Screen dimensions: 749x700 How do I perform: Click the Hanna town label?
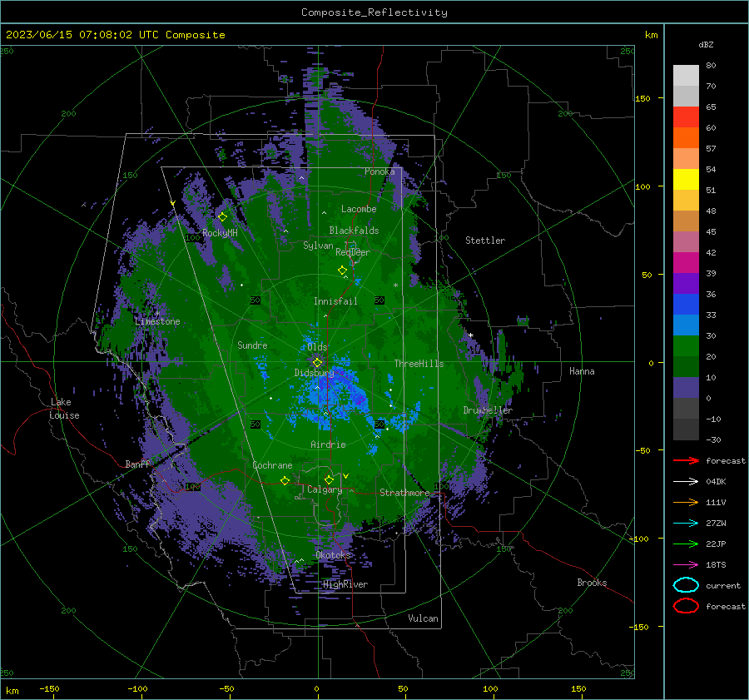(582, 371)
